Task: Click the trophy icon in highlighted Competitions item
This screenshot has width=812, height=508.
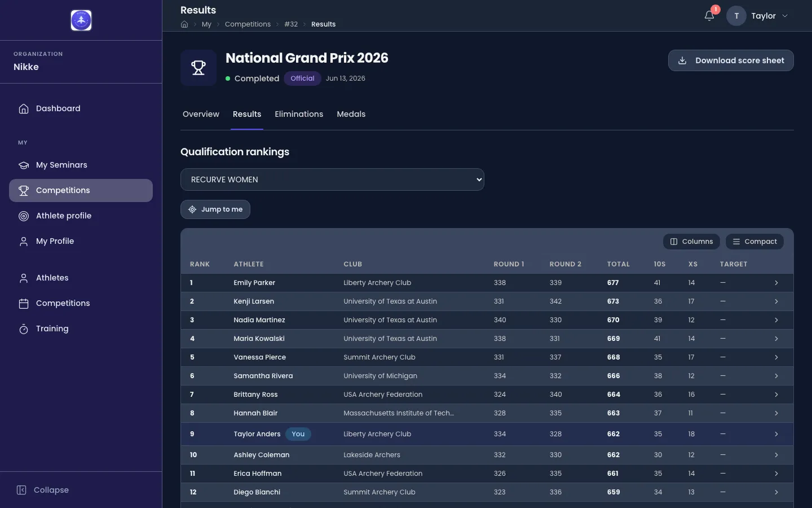Action: [x=24, y=190]
